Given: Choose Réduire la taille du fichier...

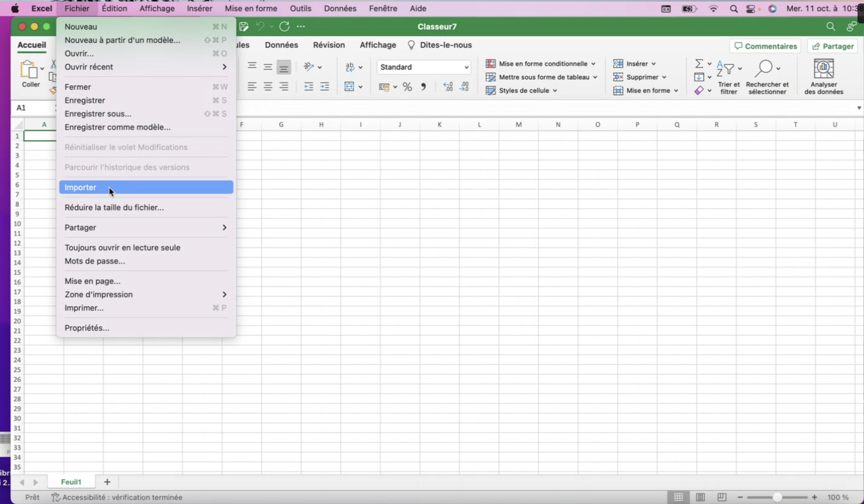Looking at the screenshot, I should [146, 208].
